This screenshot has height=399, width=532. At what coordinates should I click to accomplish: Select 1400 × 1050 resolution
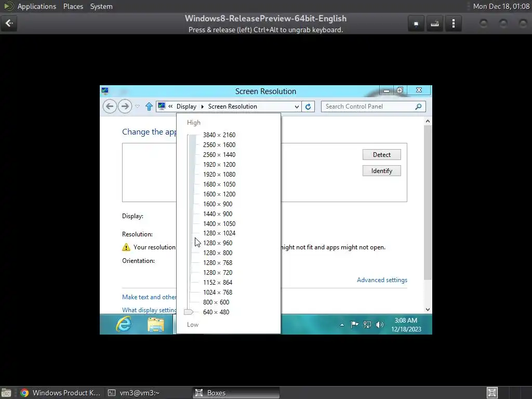point(219,223)
